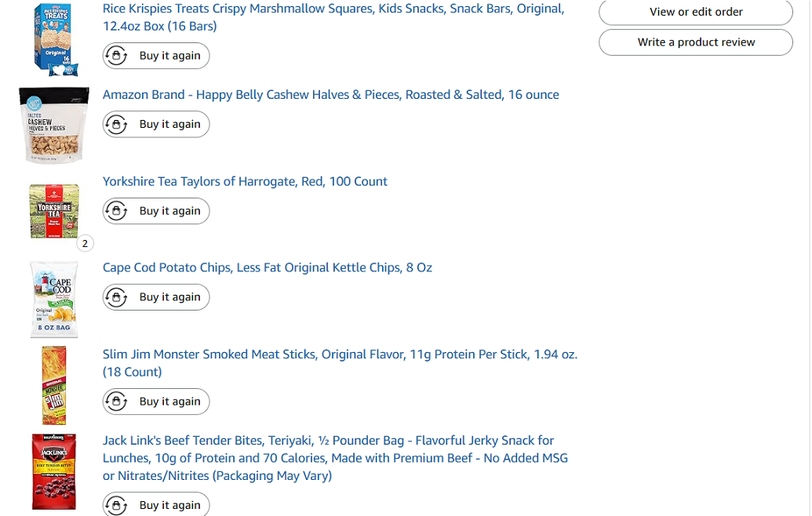The image size is (812, 516).
Task: Open Rice Krispies Treats product thumbnail
Action: (54, 38)
